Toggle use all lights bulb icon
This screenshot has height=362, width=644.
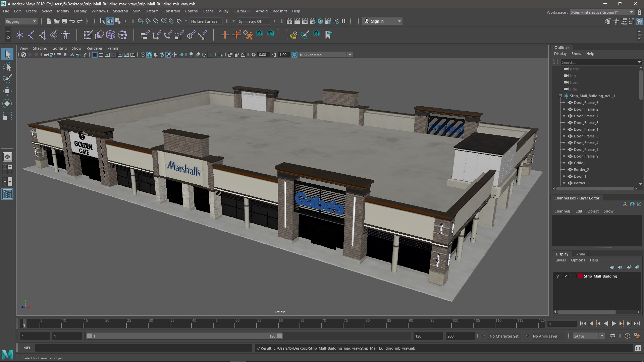click(175, 55)
